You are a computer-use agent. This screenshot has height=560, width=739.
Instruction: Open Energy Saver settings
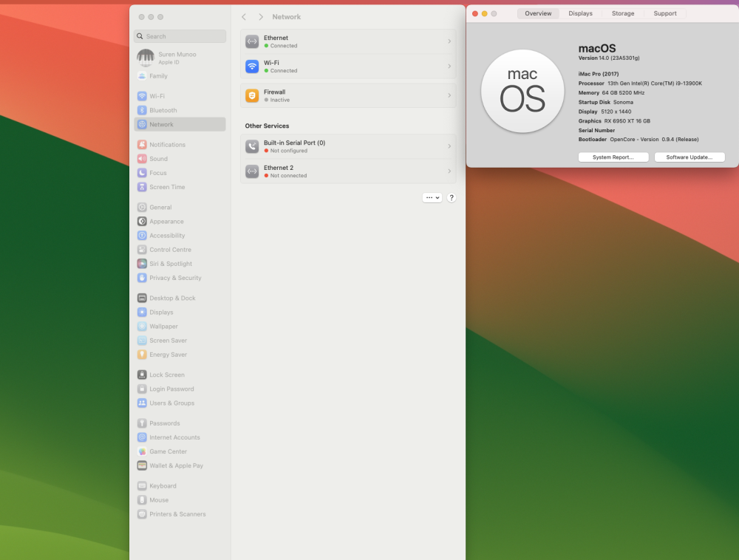pyautogui.click(x=180, y=355)
